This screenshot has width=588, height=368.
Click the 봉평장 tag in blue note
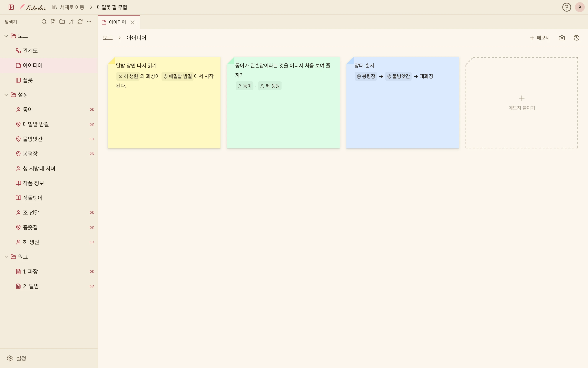pos(366,76)
